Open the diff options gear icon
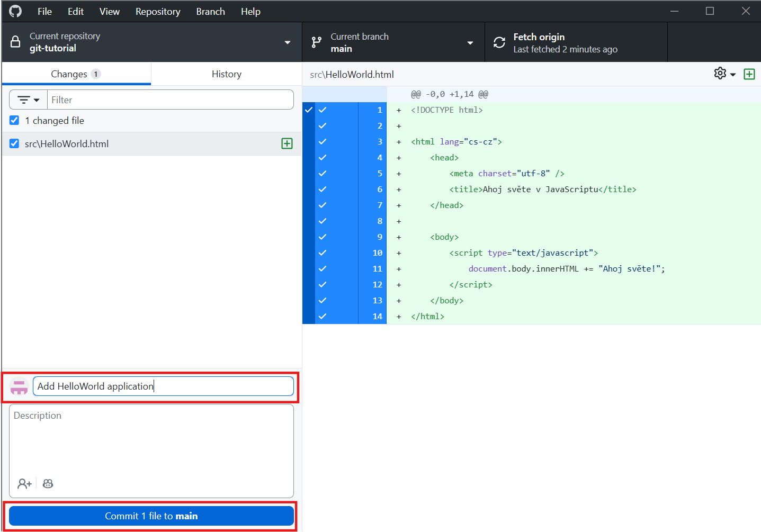The image size is (761, 532). click(x=719, y=74)
